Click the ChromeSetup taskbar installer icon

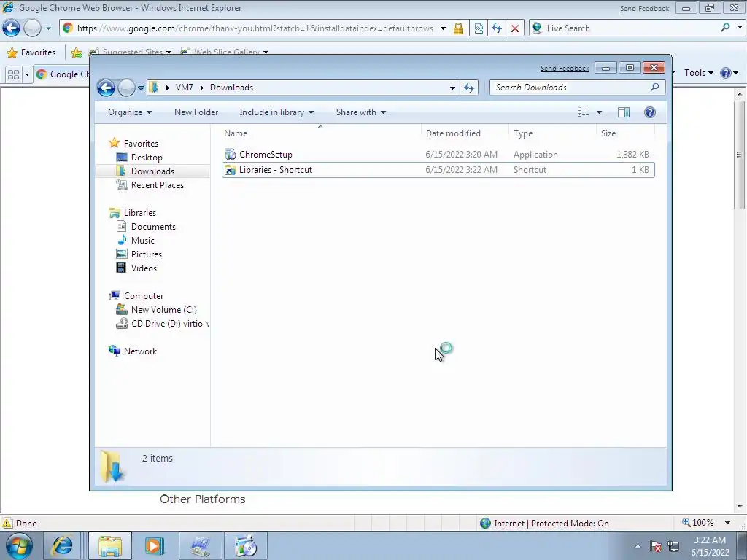[246, 545]
